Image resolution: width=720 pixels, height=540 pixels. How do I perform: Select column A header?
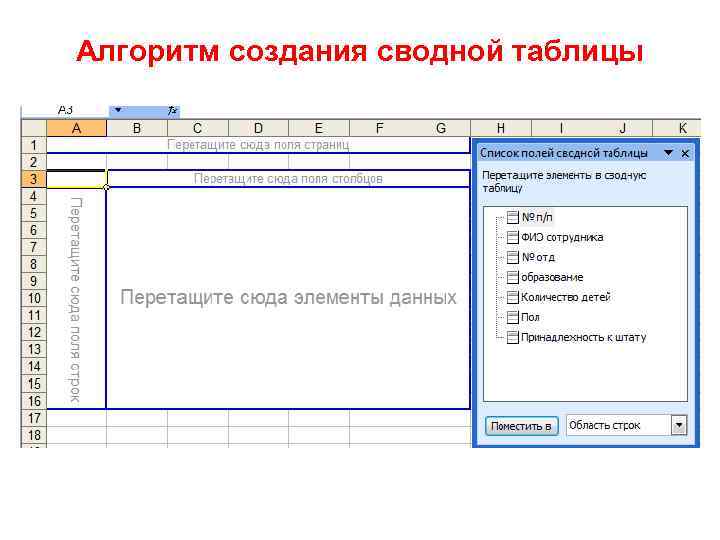coord(77,128)
